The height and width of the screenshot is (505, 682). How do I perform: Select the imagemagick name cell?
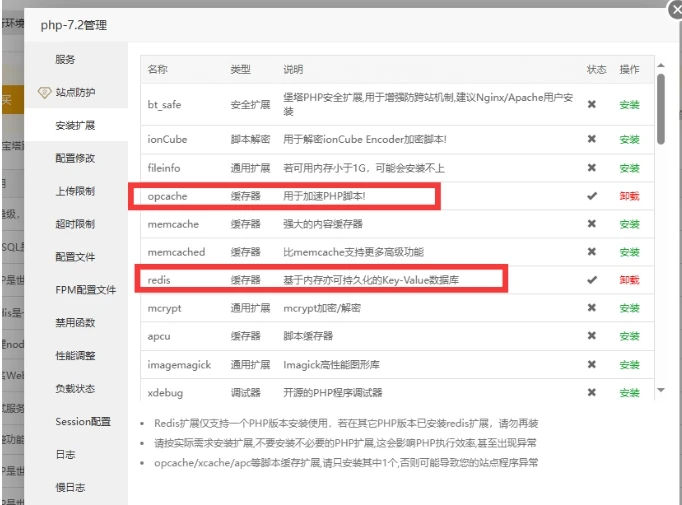coord(179,365)
